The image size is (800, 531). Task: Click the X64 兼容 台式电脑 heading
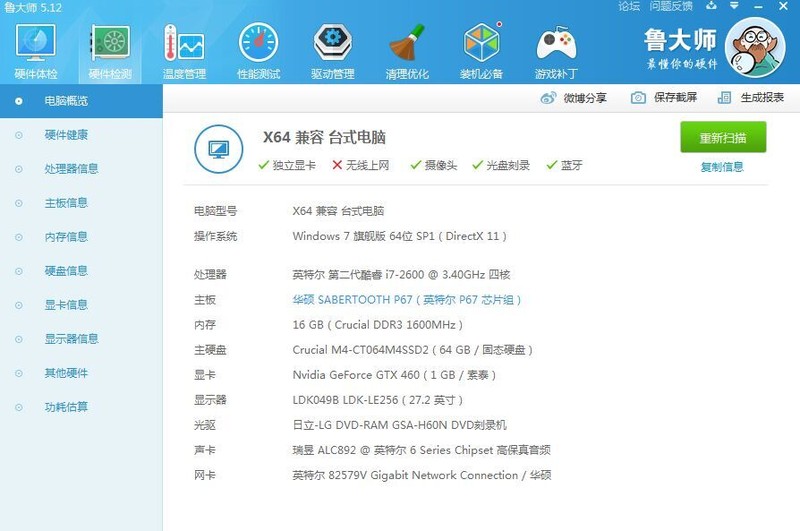[x=324, y=137]
